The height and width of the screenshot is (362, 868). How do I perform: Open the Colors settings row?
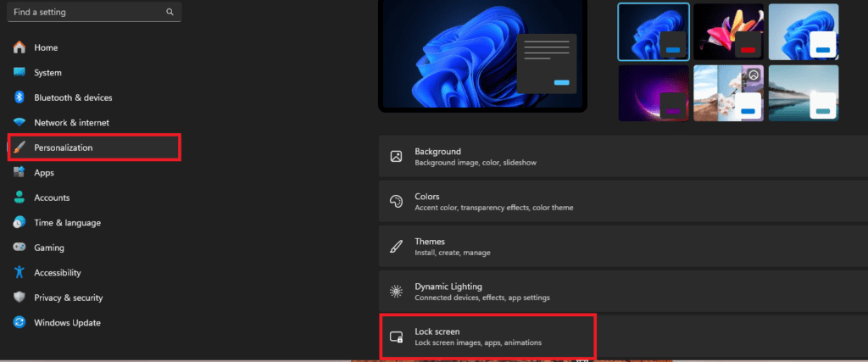[x=623, y=202]
